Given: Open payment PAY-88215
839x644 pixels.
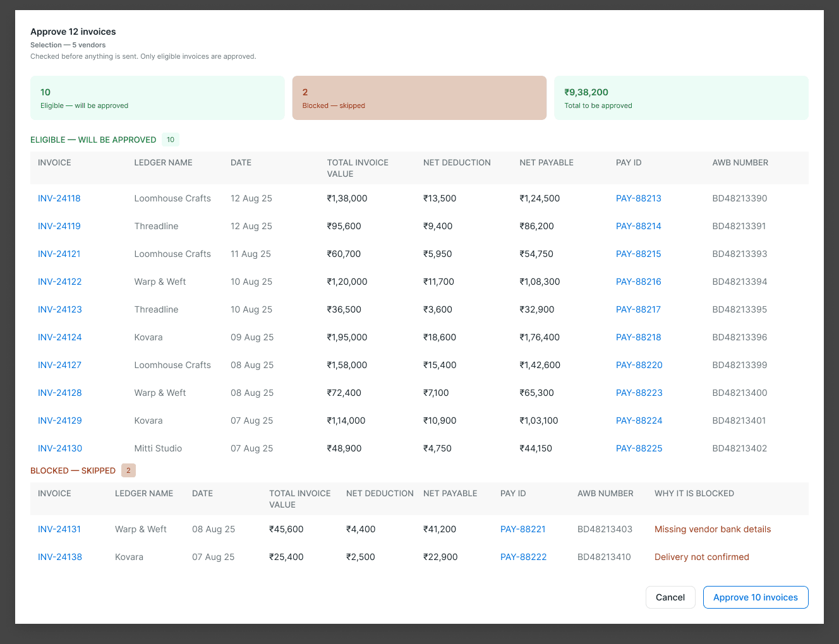Looking at the screenshot, I should tap(639, 254).
